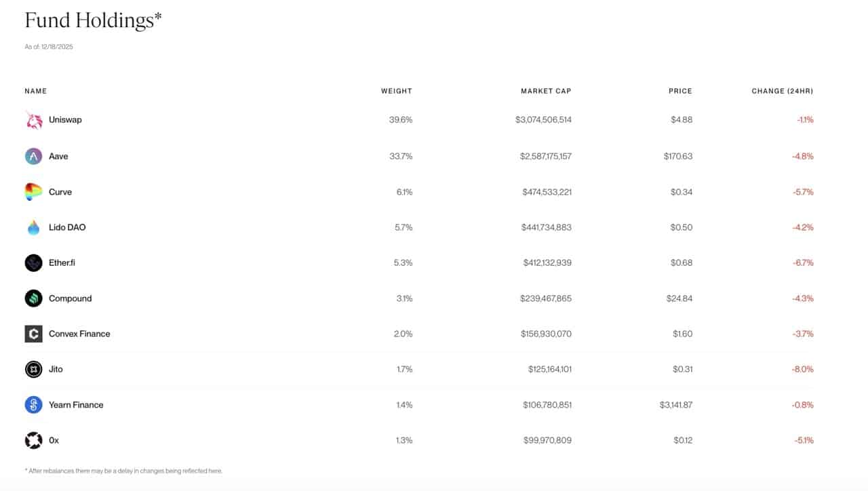Sort by the CHANGE (24HR) column
Screen dimensions: 868x491
782,91
